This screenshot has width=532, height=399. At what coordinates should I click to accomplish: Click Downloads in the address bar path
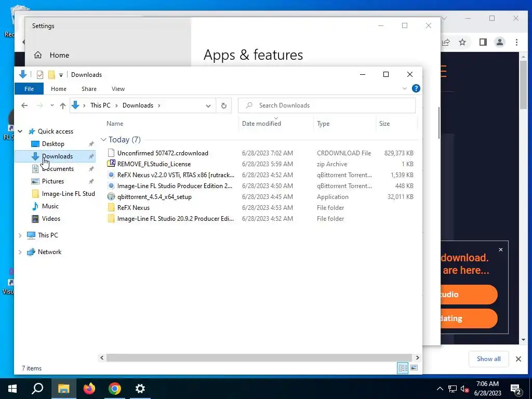click(x=138, y=105)
